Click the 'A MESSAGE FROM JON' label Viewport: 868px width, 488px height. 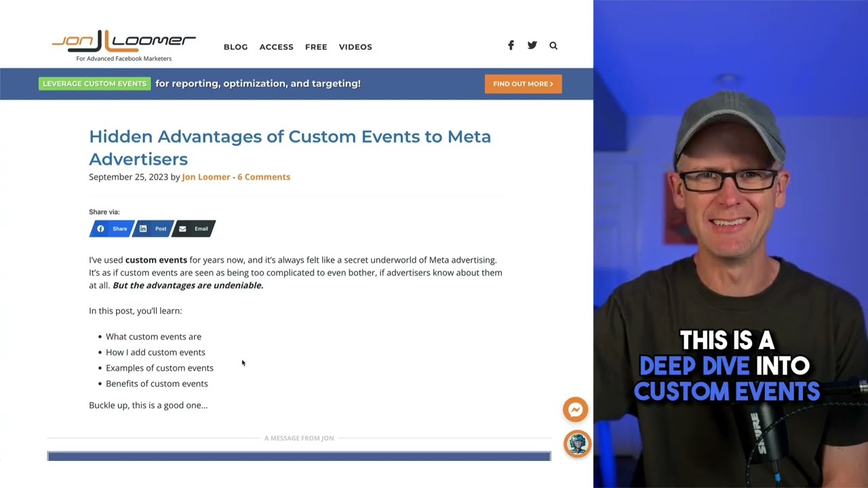coord(299,439)
